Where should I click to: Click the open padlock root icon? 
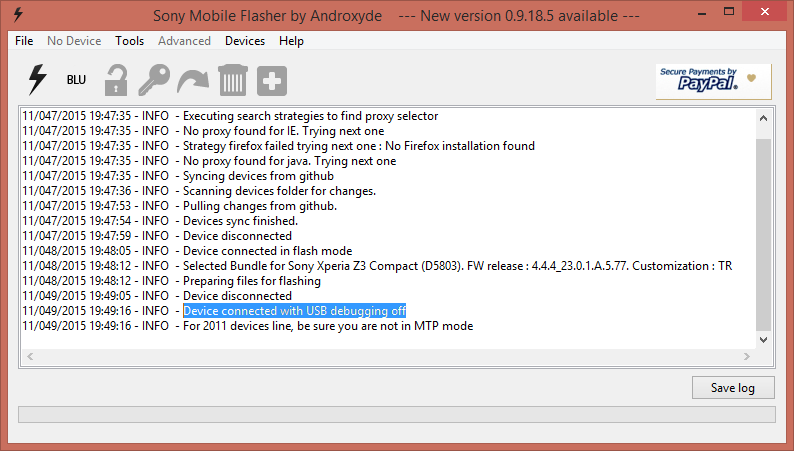[116, 80]
